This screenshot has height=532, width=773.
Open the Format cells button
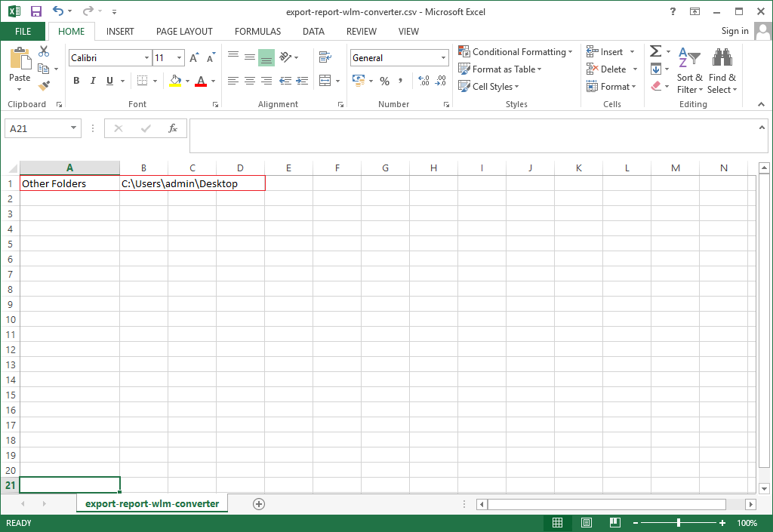click(x=611, y=86)
